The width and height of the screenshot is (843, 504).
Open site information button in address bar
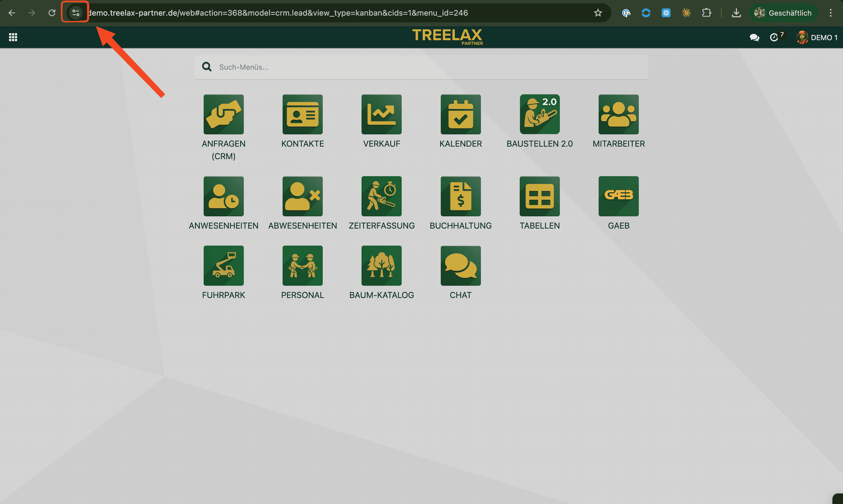(x=75, y=13)
